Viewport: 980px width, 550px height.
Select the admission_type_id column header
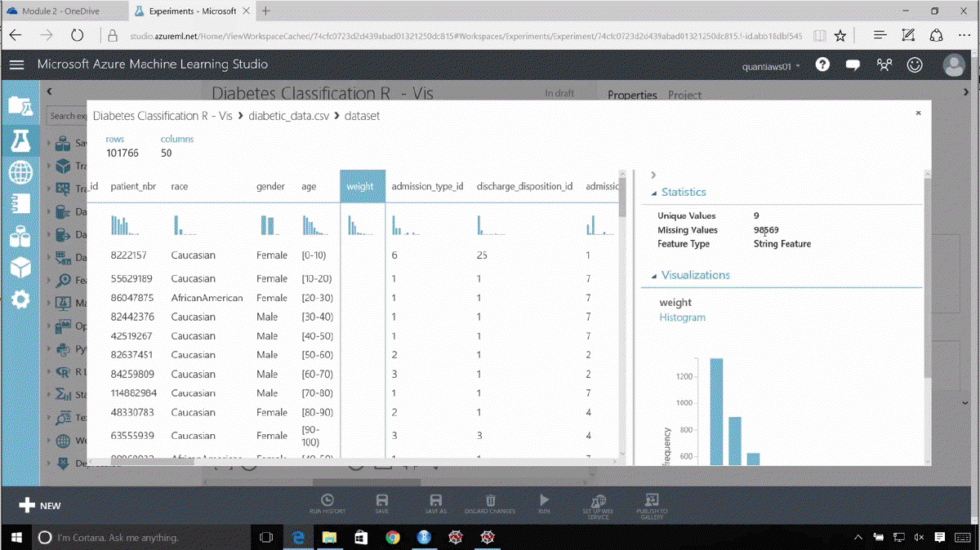click(x=427, y=186)
